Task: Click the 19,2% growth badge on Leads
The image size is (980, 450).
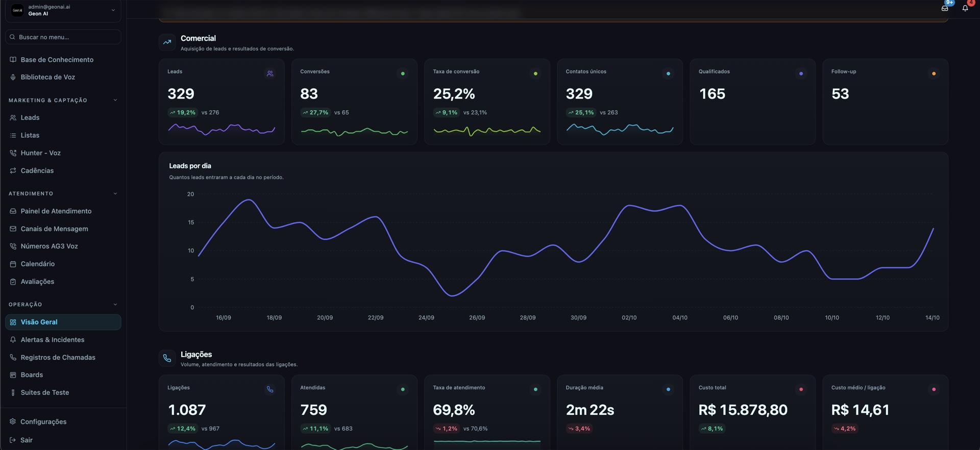Action: click(x=183, y=112)
